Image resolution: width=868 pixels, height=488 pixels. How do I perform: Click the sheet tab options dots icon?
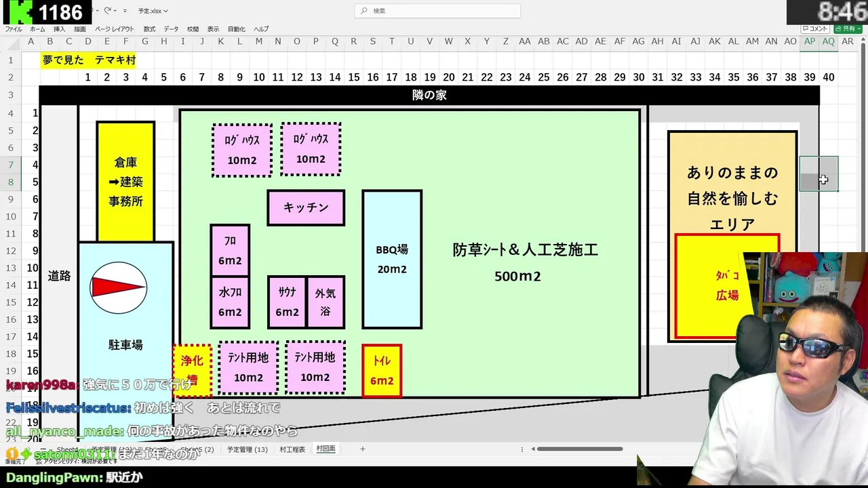[x=521, y=449]
